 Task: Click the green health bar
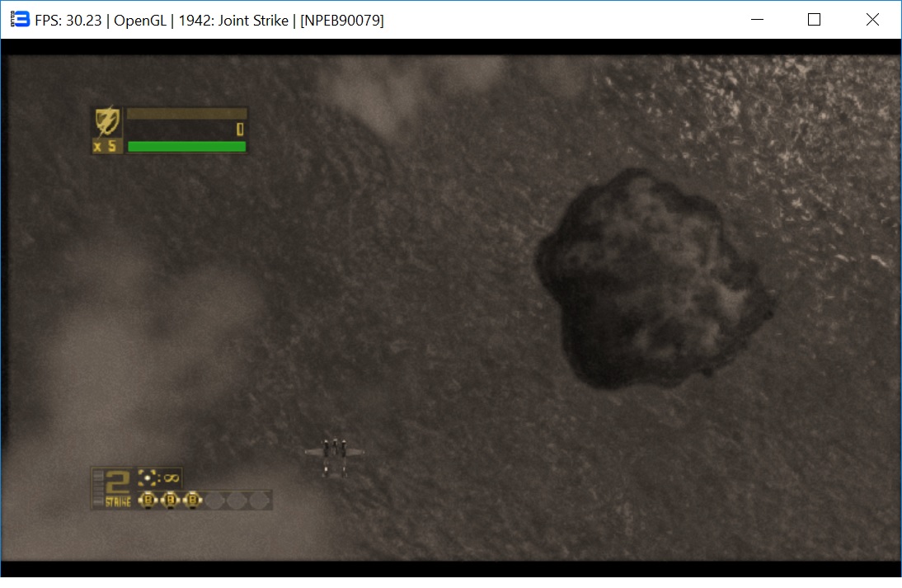click(186, 147)
